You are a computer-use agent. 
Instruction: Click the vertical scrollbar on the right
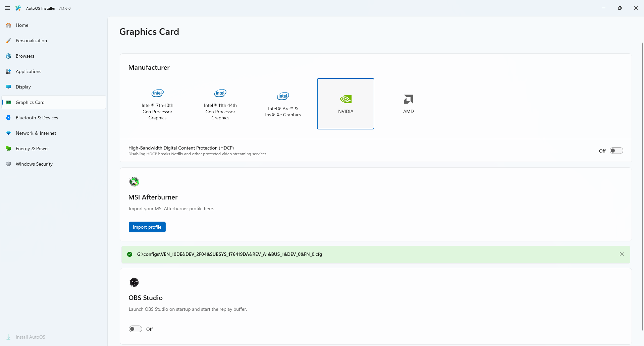[642, 186]
